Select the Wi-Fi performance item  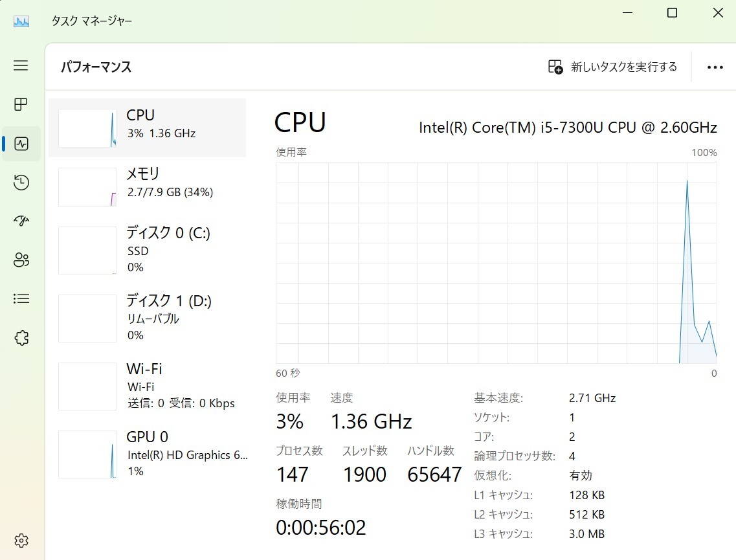tap(148, 386)
